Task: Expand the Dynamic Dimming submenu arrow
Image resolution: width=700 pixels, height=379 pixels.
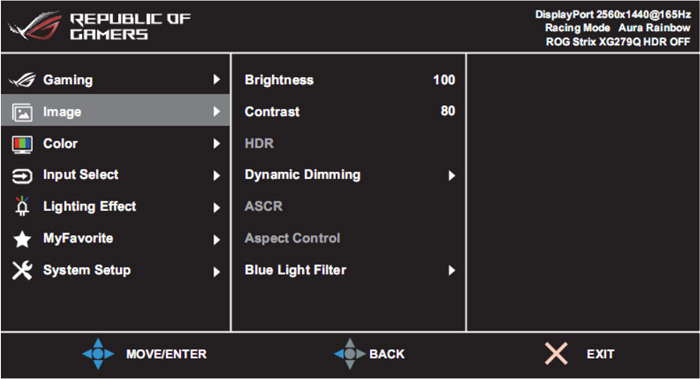Action: click(451, 175)
